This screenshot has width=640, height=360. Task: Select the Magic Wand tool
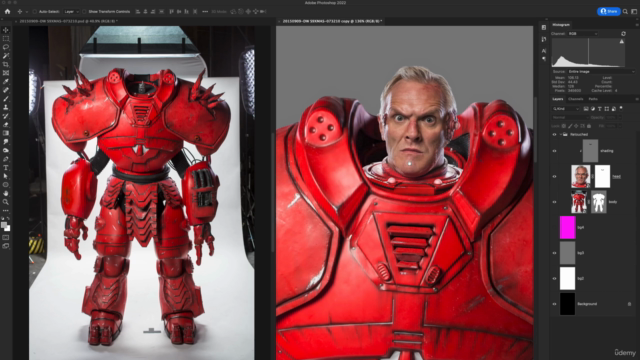click(x=6, y=56)
